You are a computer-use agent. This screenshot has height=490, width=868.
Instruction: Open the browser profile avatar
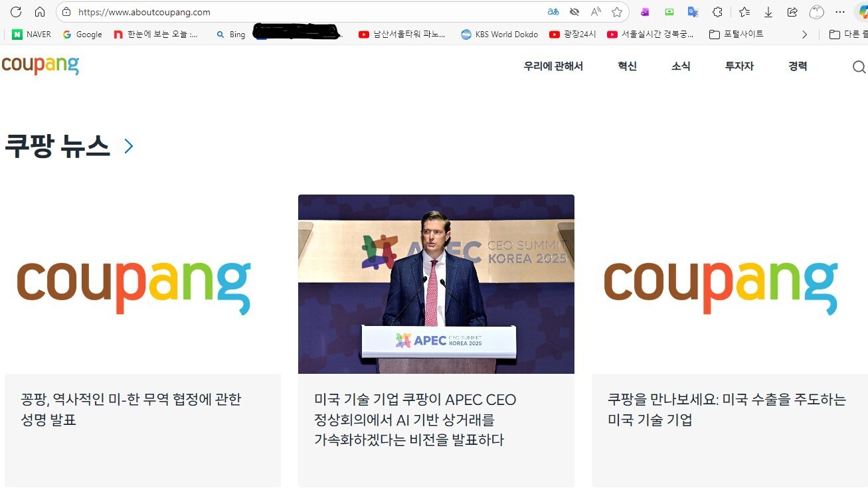817,12
